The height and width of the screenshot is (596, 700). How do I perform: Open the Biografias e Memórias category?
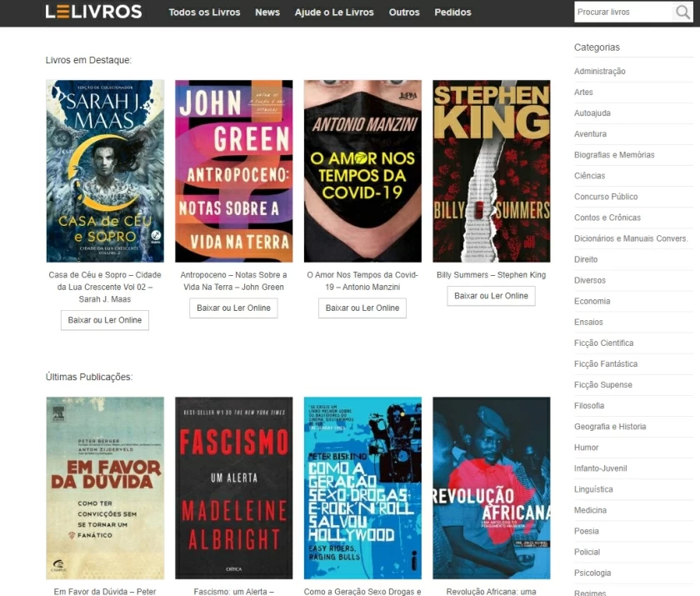[x=614, y=154]
